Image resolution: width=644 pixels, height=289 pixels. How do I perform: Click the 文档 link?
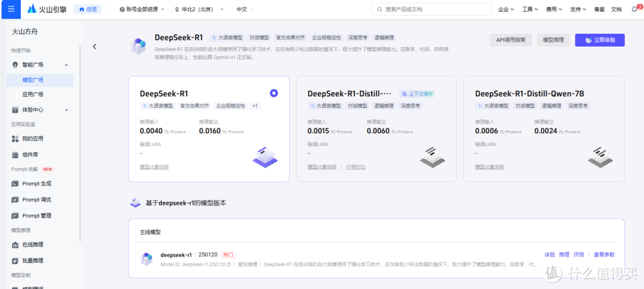pos(617,10)
